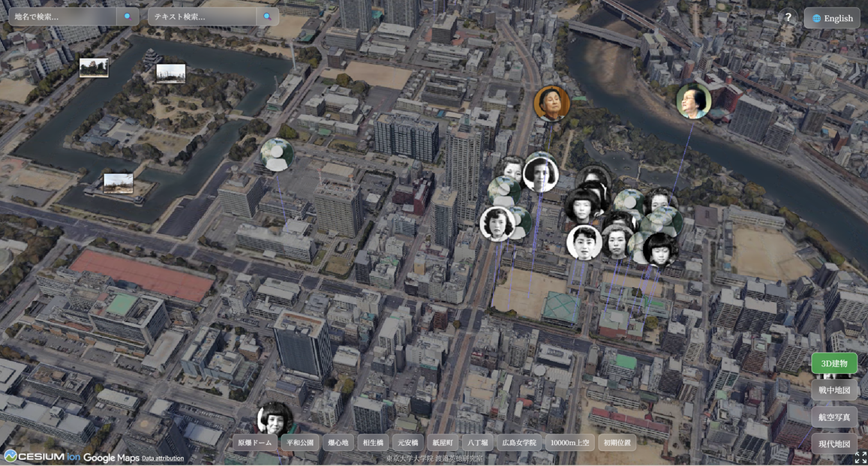Select the orange-bordered elderly woman portrait marker

pos(551,104)
